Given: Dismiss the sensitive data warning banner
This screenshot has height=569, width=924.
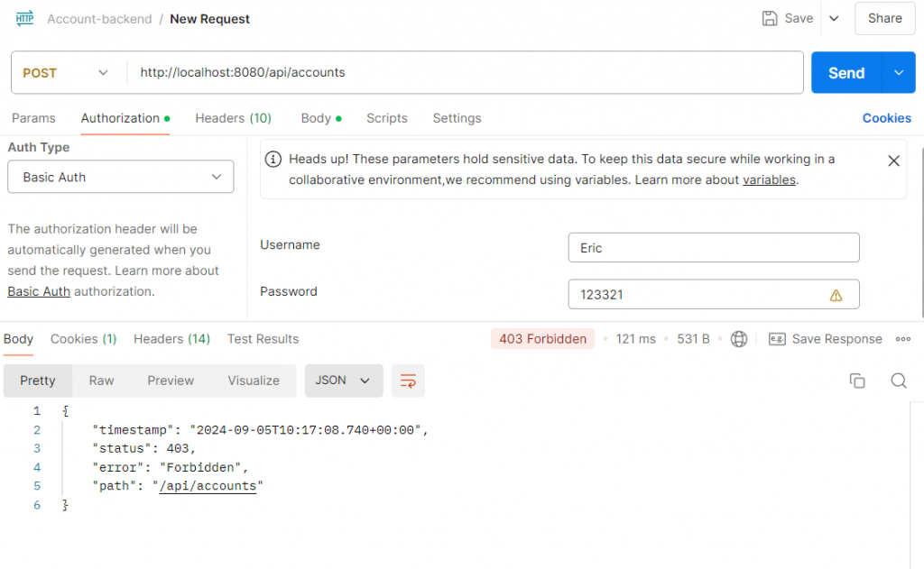Looking at the screenshot, I should click(x=893, y=161).
